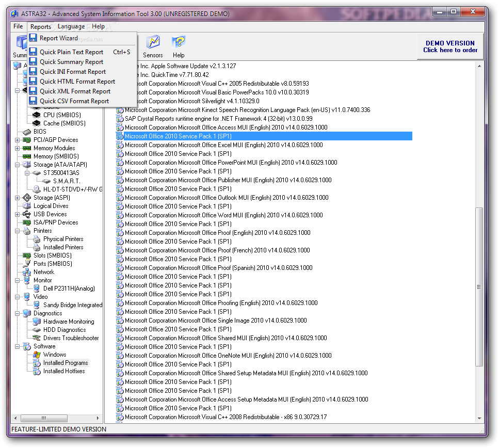Select Apple Software Update v2.1.3.127 entry
Viewport: 499px width, 448px height.
tap(186, 66)
